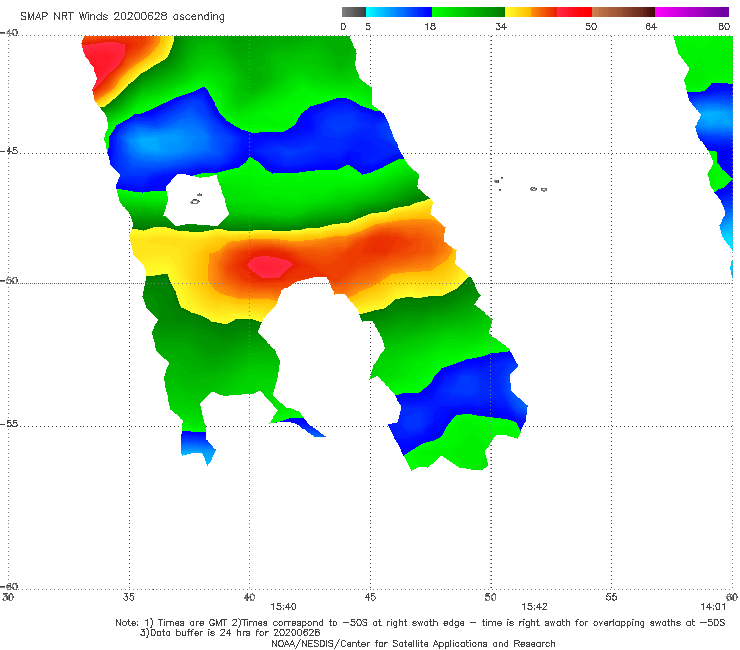
Task: Click the green segment of the wind color bar
Action: point(468,12)
